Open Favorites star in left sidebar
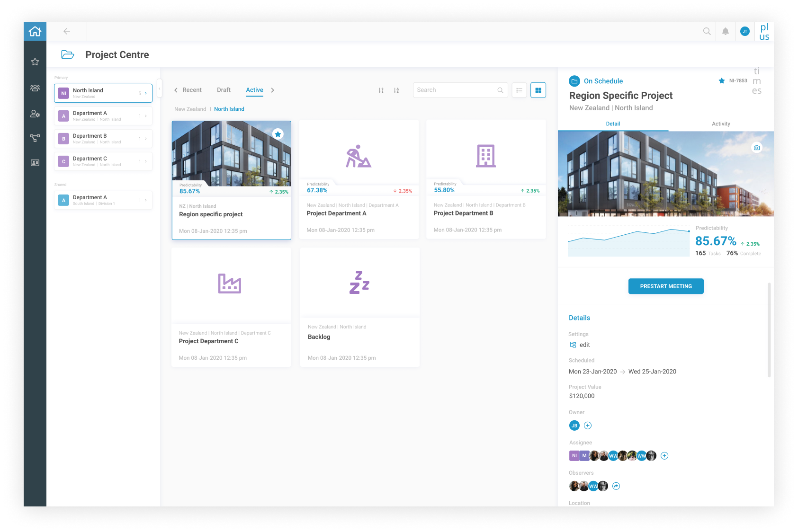Viewport: 798px width, 532px height. pyautogui.click(x=35, y=62)
